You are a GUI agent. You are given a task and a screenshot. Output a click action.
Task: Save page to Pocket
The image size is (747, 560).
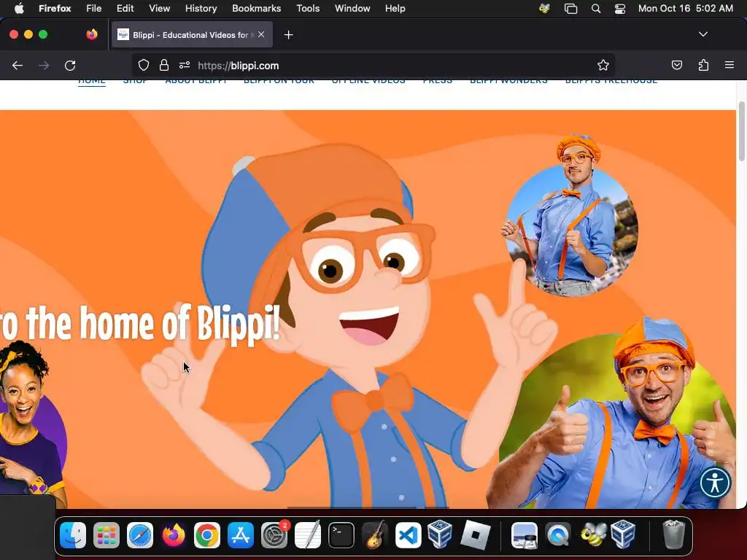676,66
